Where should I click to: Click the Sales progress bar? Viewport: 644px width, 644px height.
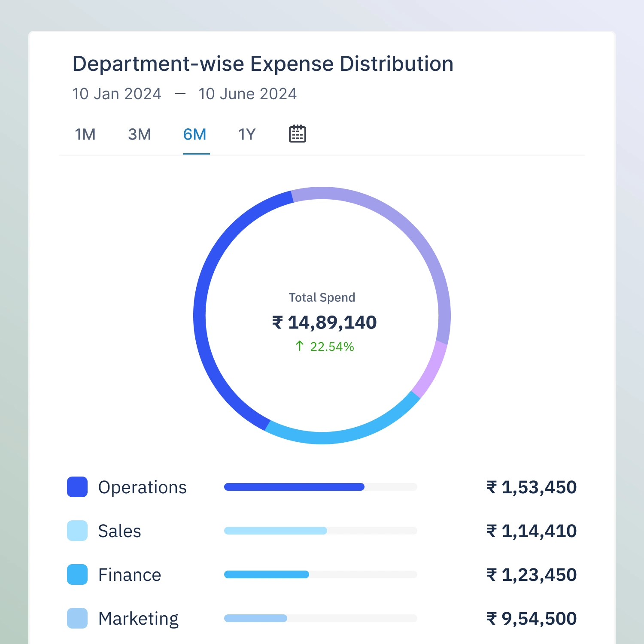tap(321, 531)
